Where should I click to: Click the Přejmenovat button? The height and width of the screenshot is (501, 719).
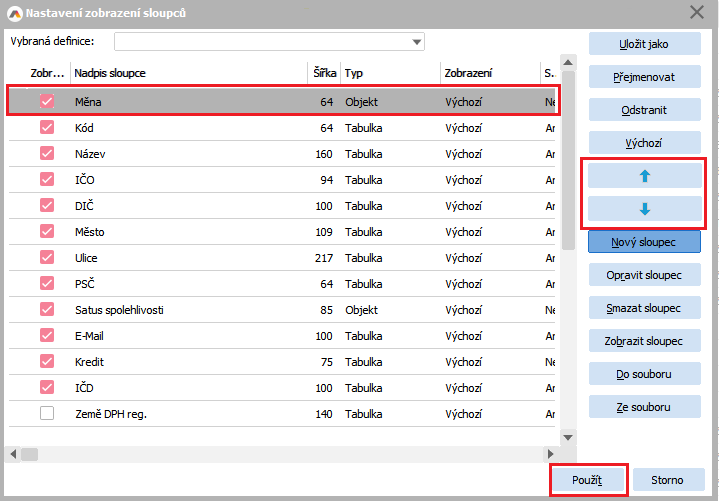(645, 77)
